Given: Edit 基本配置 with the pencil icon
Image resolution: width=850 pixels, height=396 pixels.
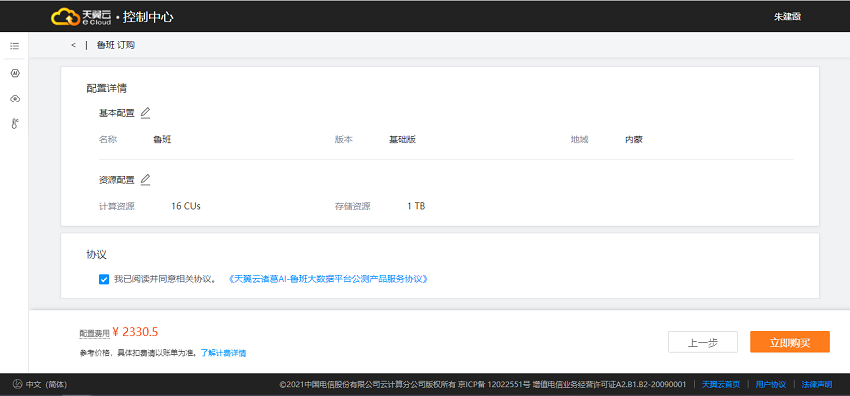Looking at the screenshot, I should 145,113.
